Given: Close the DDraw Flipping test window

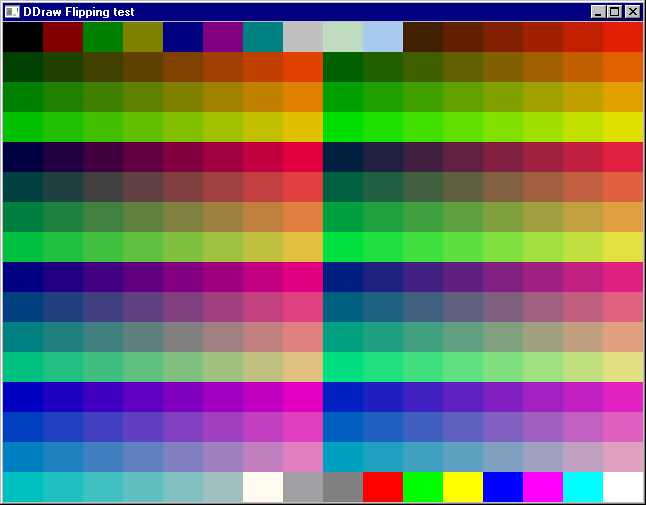Looking at the screenshot, I should [633, 12].
